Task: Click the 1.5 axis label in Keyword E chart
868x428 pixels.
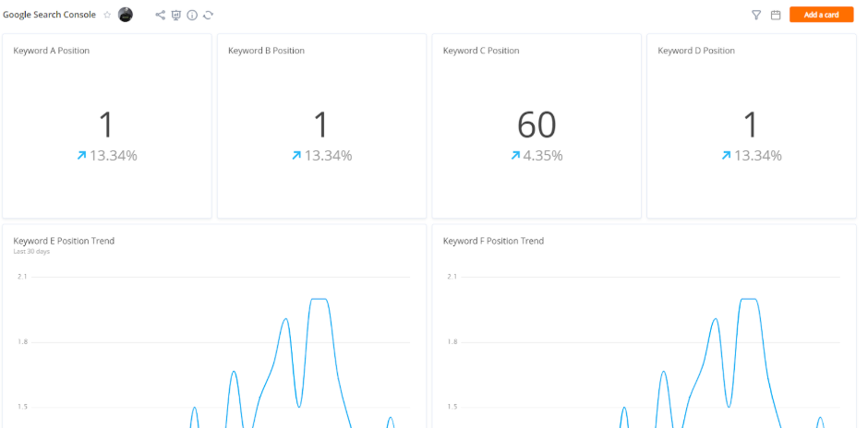Action: pos(21,407)
